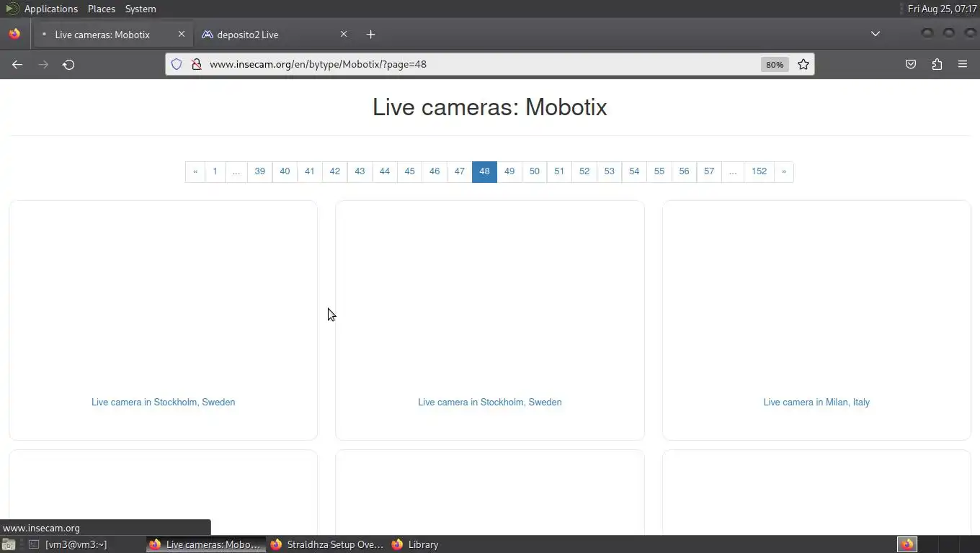This screenshot has height=553, width=980.
Task: Click the Firefox icon in bottom-right tray
Action: [x=907, y=544]
